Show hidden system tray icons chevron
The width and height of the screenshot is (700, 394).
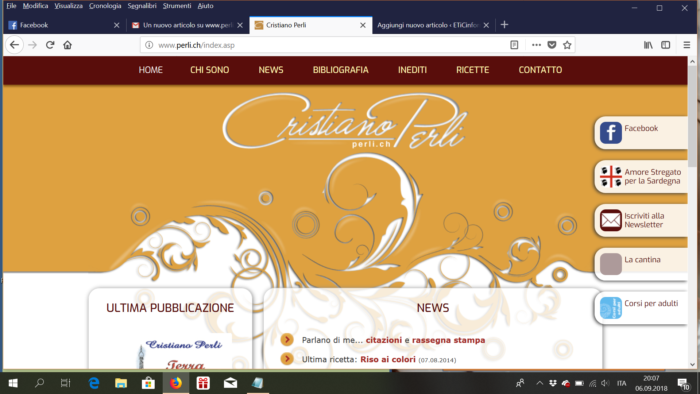coord(539,383)
